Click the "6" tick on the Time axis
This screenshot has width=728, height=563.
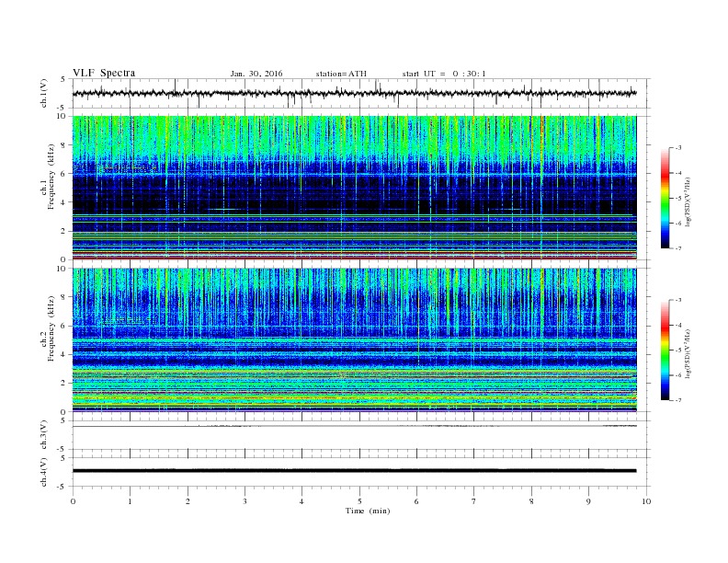416,501
